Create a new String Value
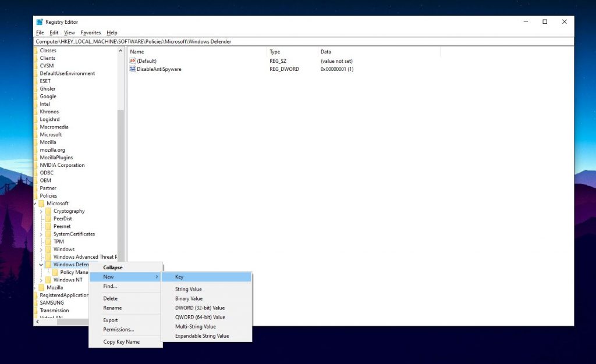The height and width of the screenshot is (364, 596). pyautogui.click(x=207, y=289)
